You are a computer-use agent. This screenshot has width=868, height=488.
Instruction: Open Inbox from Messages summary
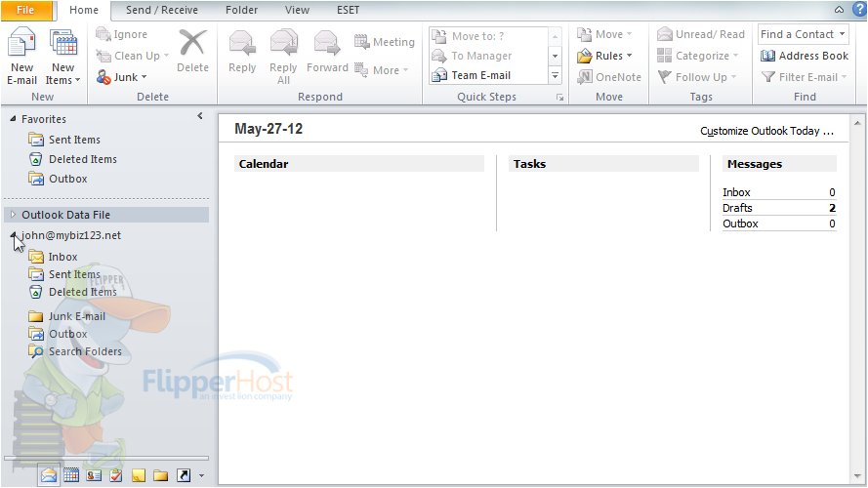coord(736,192)
